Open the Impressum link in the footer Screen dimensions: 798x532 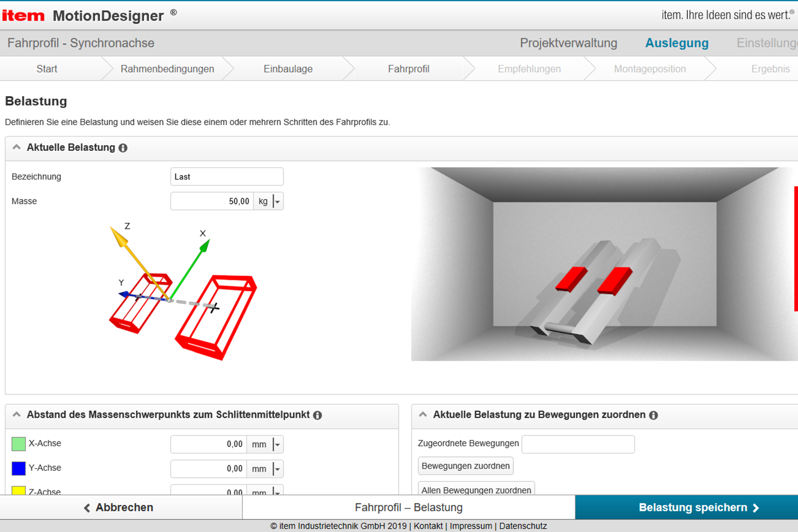tap(471, 526)
